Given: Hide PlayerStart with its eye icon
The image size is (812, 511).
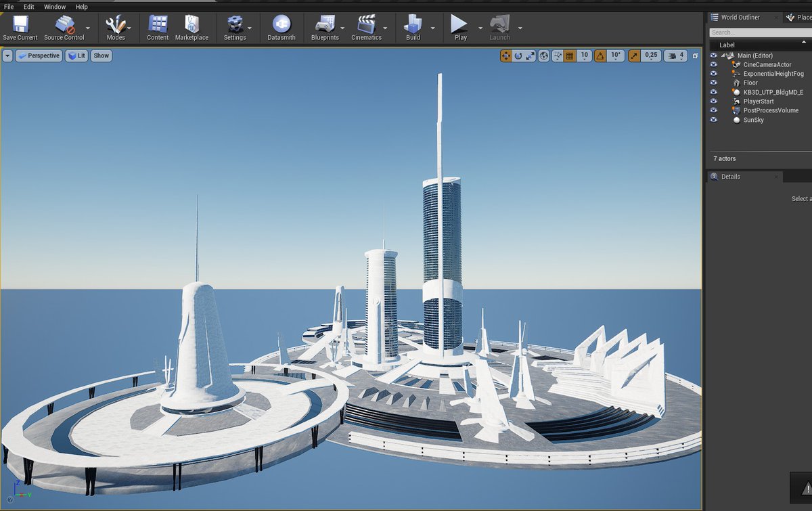Looking at the screenshot, I should 713,101.
